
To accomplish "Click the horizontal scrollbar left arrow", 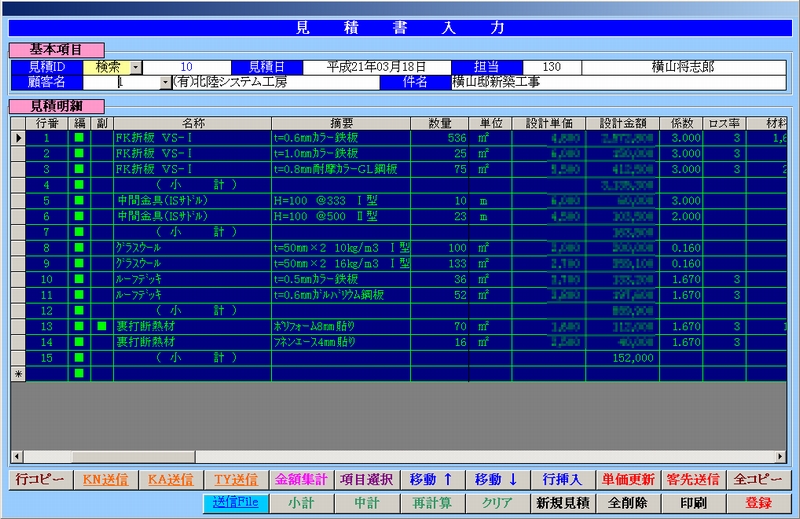I will point(18,457).
